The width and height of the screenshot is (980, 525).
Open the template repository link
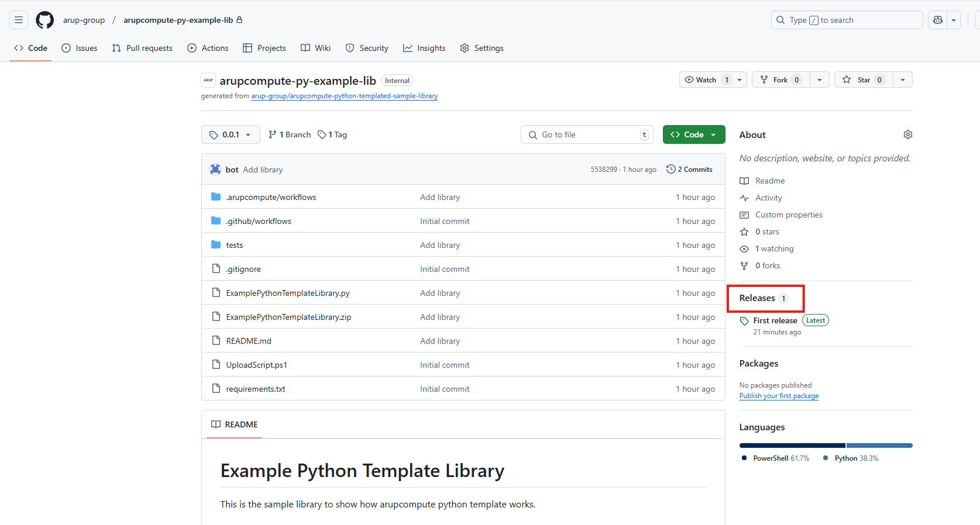tap(345, 96)
